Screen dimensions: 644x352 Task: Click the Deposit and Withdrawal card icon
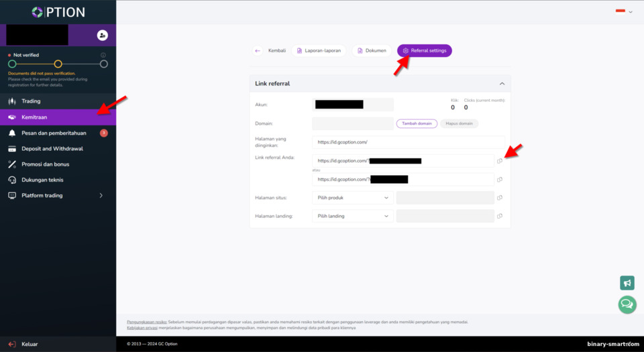pos(12,149)
